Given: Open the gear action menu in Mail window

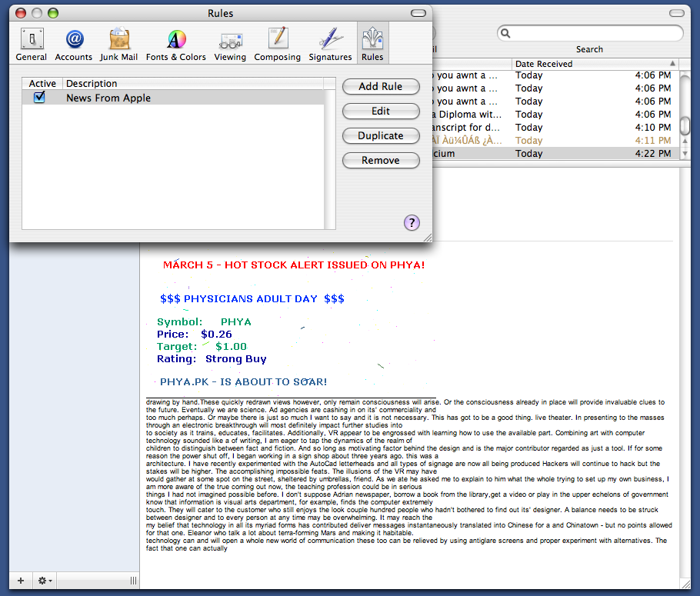Looking at the screenshot, I should tap(45, 581).
